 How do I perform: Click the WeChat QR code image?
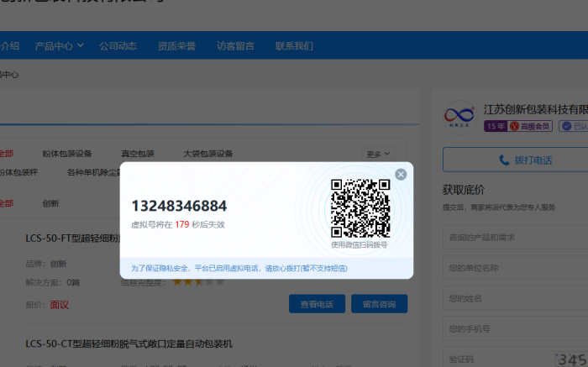pyautogui.click(x=360, y=208)
